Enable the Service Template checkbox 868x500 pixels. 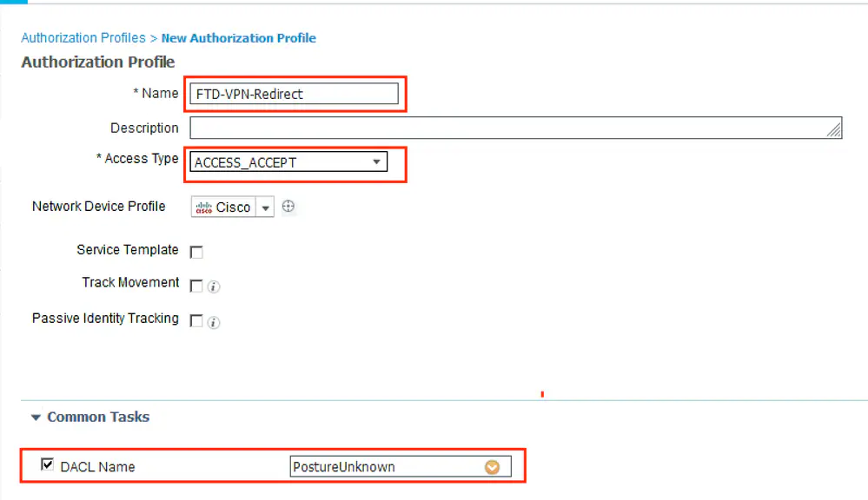tap(196, 252)
